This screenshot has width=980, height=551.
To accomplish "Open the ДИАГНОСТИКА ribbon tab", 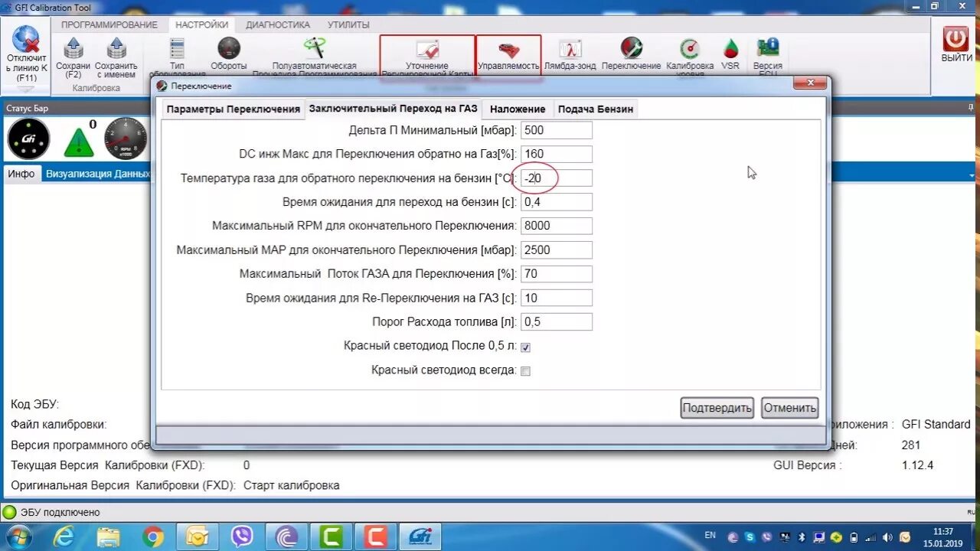I will (278, 24).
